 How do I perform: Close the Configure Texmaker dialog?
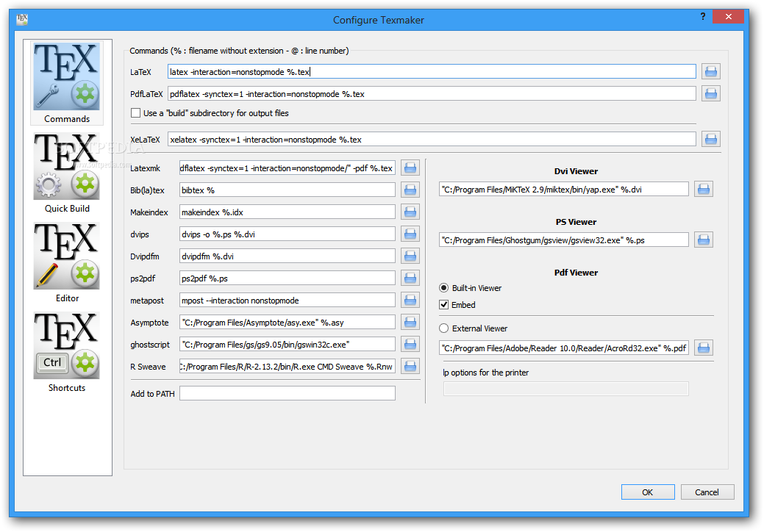(x=728, y=17)
